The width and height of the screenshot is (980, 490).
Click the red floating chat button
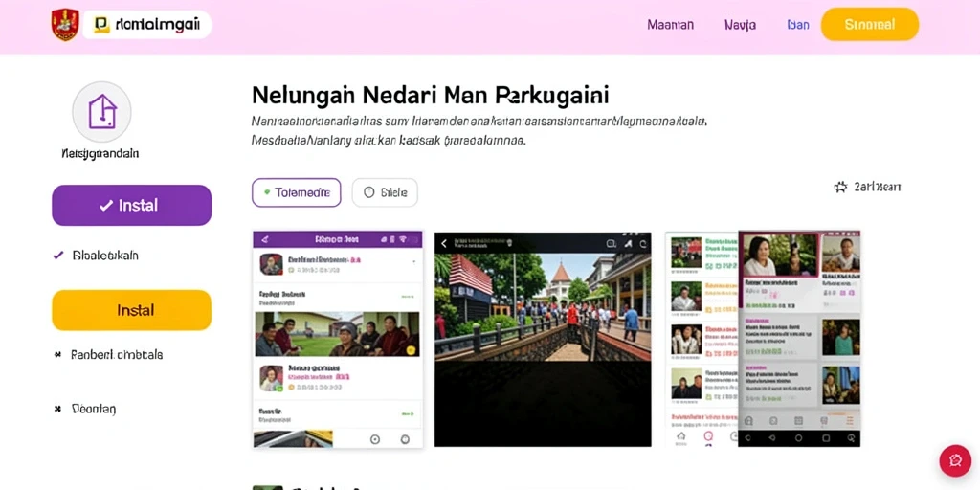[x=955, y=460]
